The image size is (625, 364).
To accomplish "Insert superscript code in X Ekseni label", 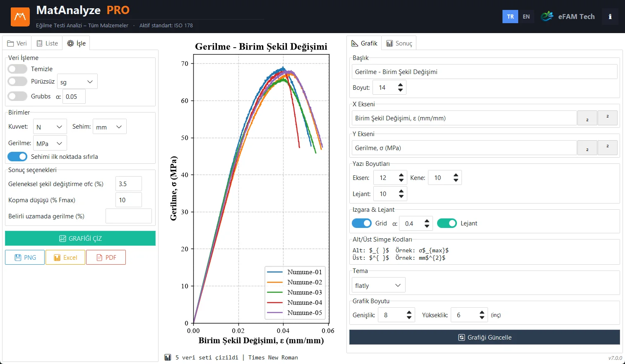I will pyautogui.click(x=607, y=118).
